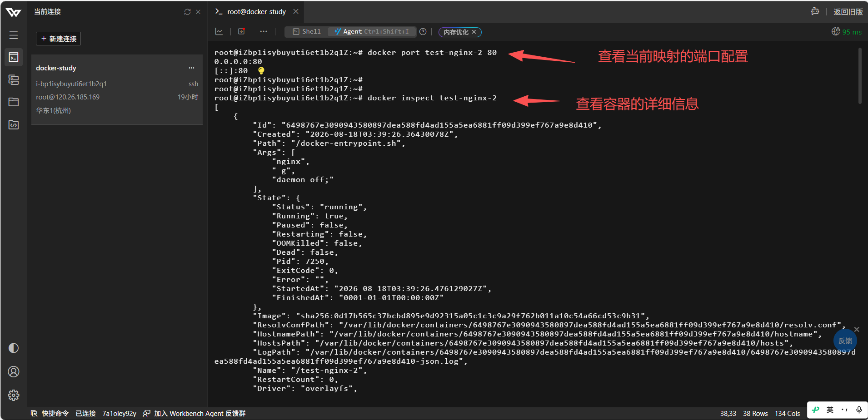Screen dimensions: 868x420
Task: Dismiss the feedback floating button with X
Action: pyautogui.click(x=857, y=329)
